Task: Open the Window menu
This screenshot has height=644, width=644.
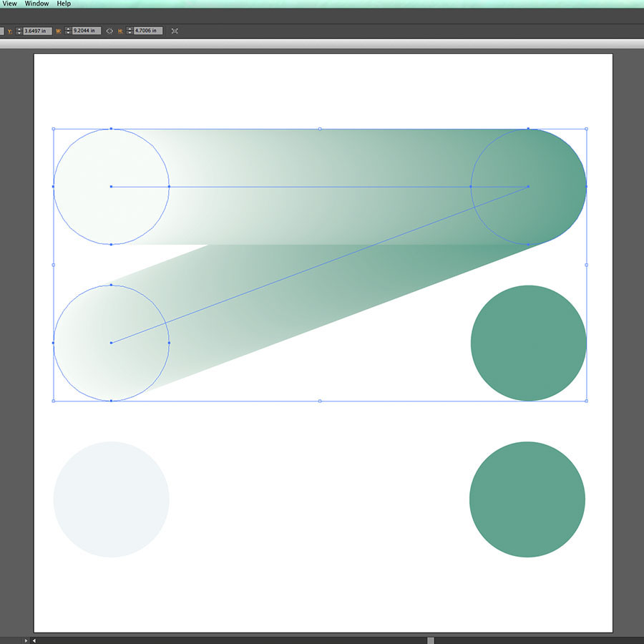Action: click(36, 4)
